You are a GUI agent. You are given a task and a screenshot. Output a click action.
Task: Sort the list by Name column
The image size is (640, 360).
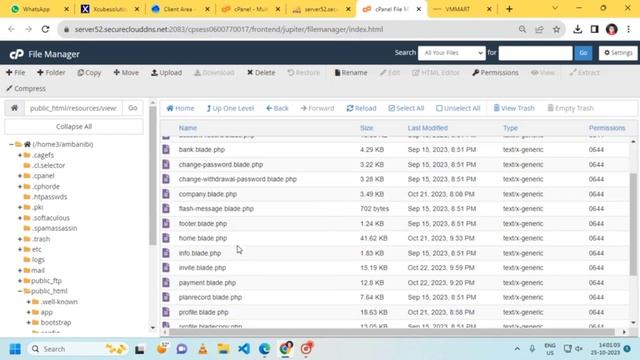tap(188, 128)
